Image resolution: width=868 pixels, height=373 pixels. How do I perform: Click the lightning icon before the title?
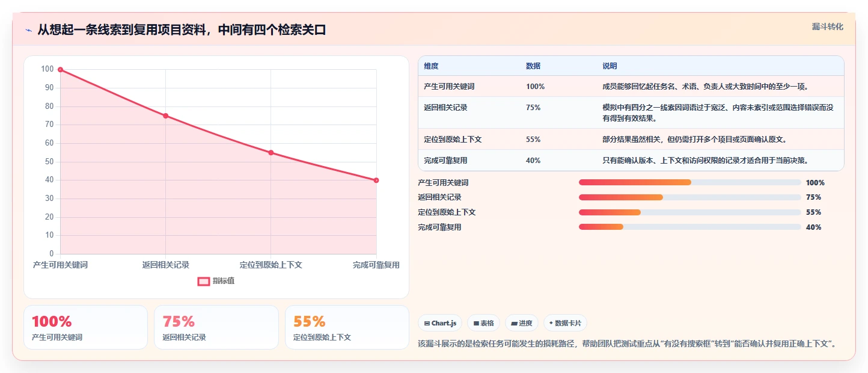pos(28,30)
